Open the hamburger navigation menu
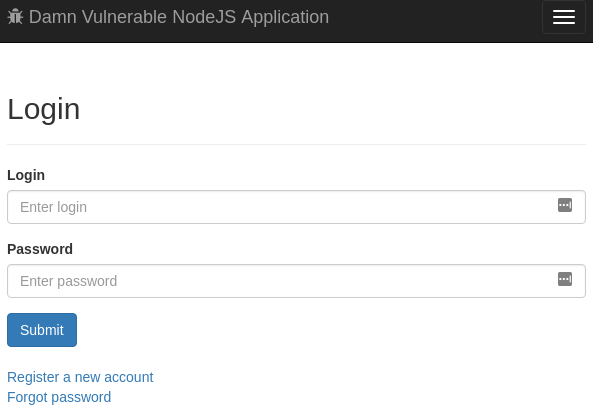 click(x=564, y=17)
